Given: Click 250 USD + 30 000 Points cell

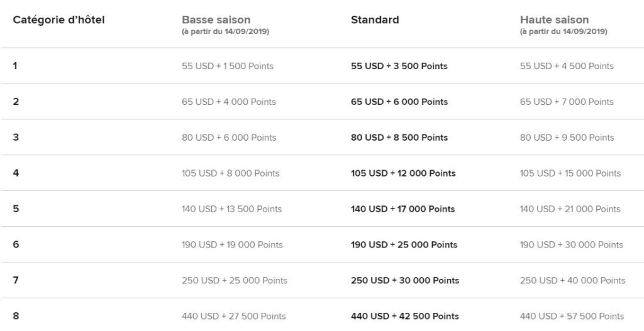Looking at the screenshot, I should [405, 280].
